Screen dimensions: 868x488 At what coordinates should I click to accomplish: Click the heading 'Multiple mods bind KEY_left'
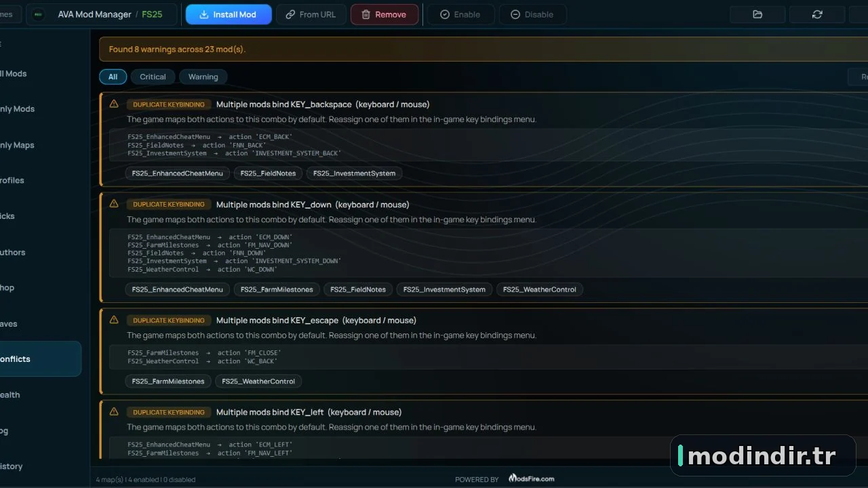pyautogui.click(x=270, y=412)
